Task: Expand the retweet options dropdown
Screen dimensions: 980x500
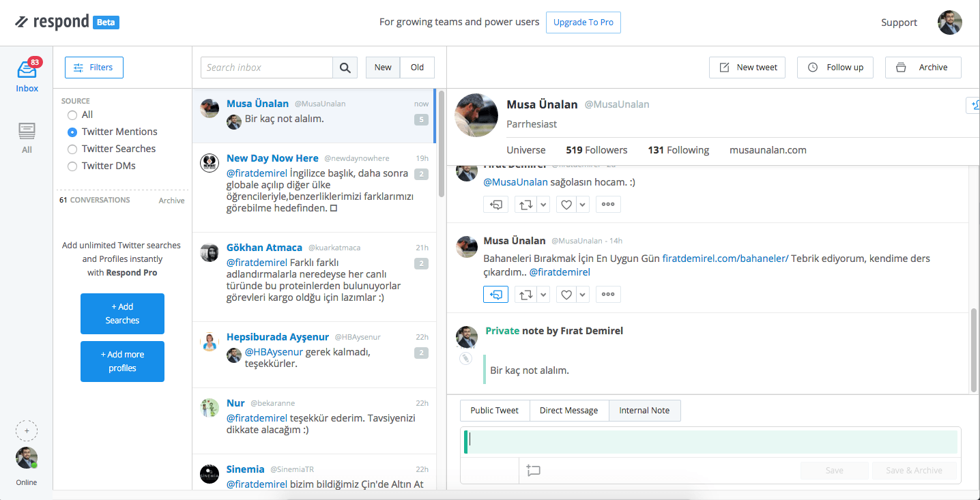Action: click(543, 294)
